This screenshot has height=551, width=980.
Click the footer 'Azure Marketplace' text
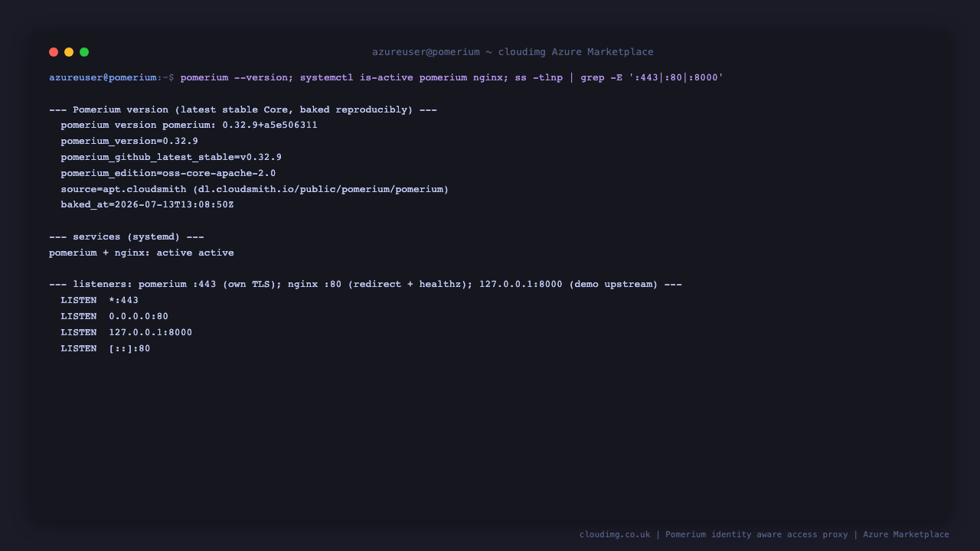point(906,534)
